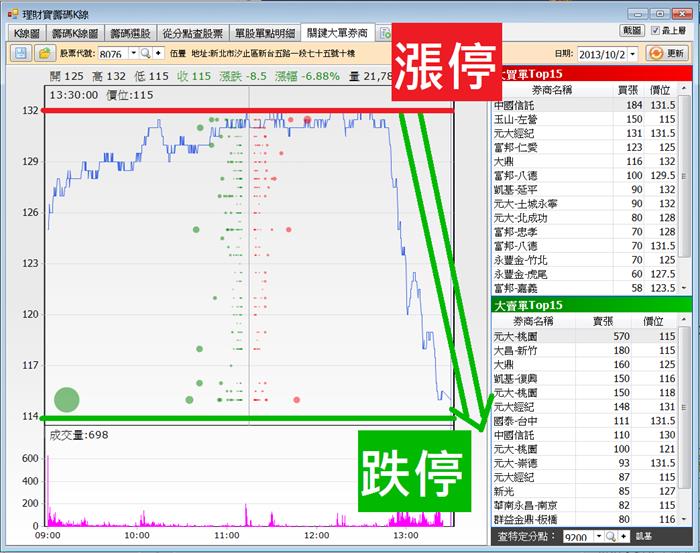Select the 元大-土城永寧 row in buy list
This screenshot has width=700, height=553.
tap(585, 204)
